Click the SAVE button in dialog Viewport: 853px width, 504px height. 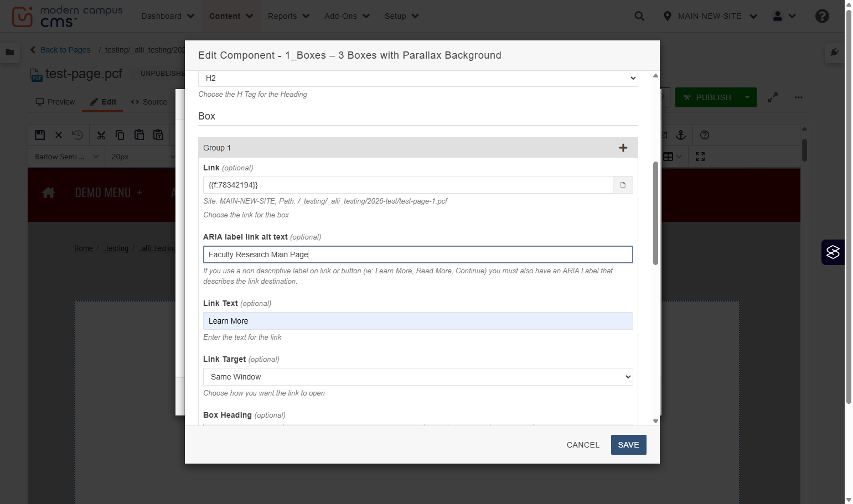click(628, 445)
